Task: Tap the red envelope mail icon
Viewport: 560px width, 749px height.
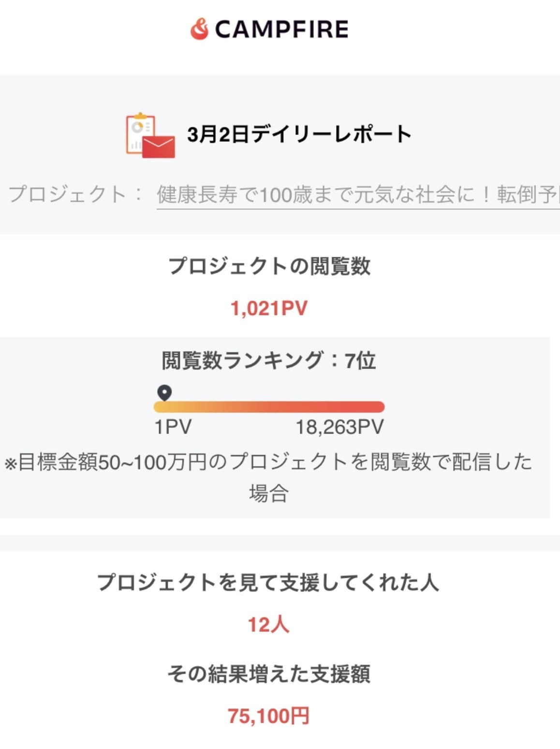Action: pos(159,147)
